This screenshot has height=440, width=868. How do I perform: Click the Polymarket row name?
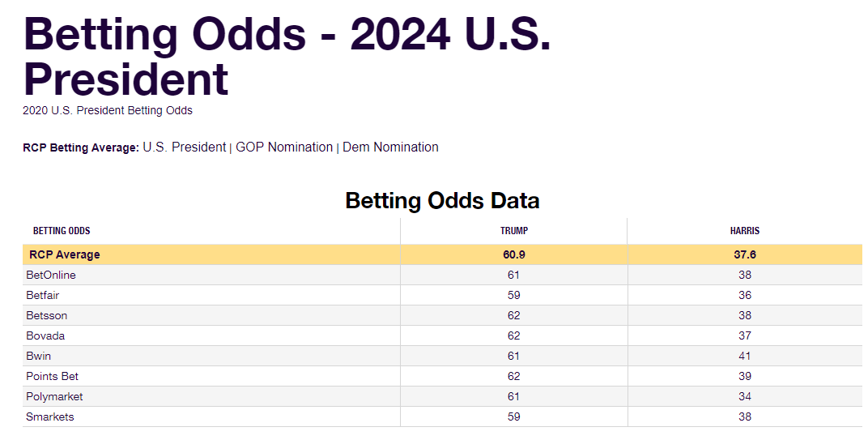pyautogui.click(x=54, y=396)
